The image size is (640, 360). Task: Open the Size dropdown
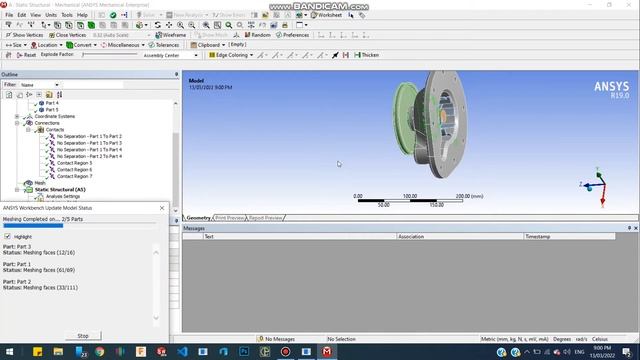tap(16, 45)
